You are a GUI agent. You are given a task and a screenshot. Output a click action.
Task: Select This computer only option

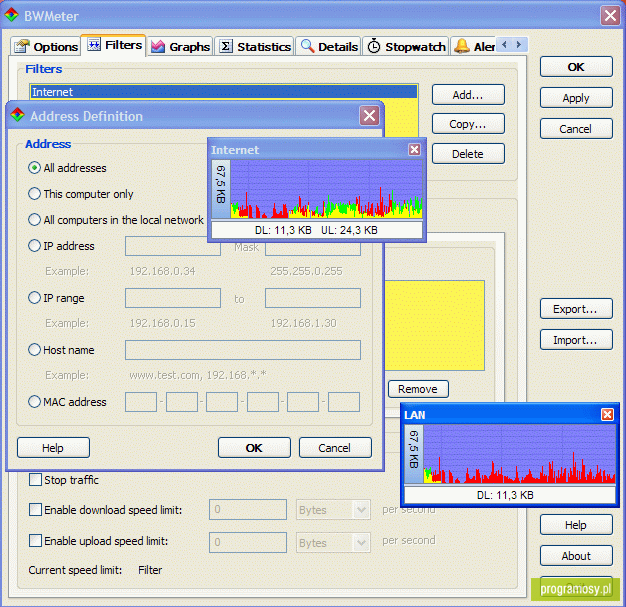point(34,194)
